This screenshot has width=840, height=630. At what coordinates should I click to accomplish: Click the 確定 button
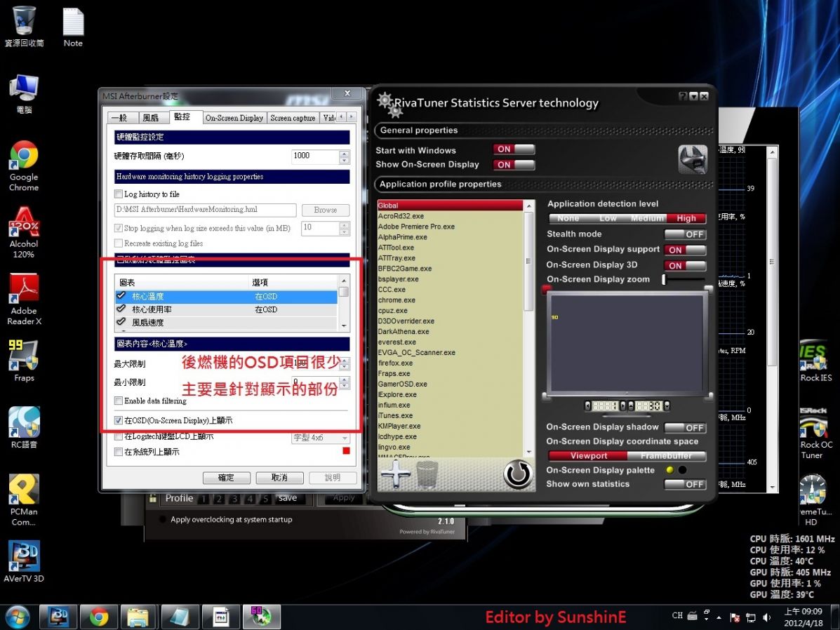coord(226,477)
